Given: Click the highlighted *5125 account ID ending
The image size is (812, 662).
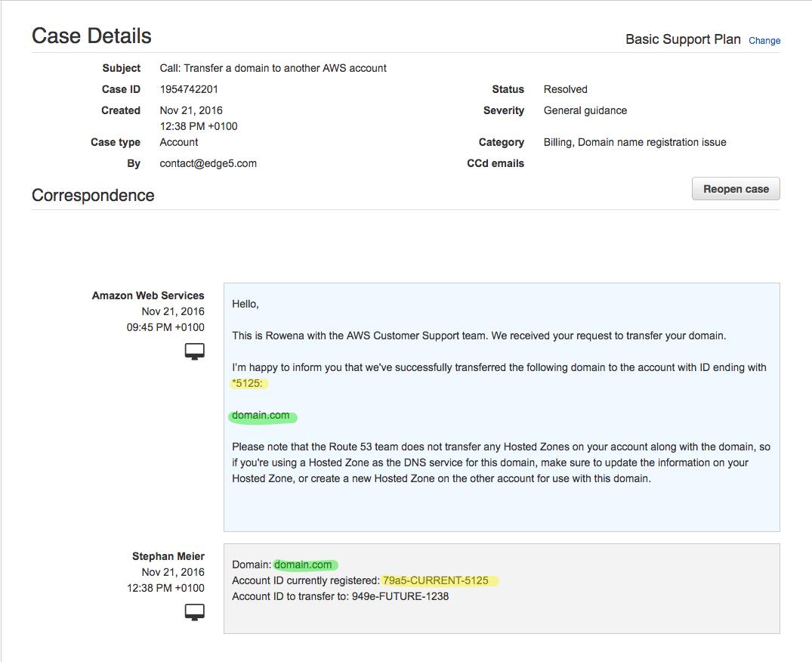Looking at the screenshot, I should [249, 383].
